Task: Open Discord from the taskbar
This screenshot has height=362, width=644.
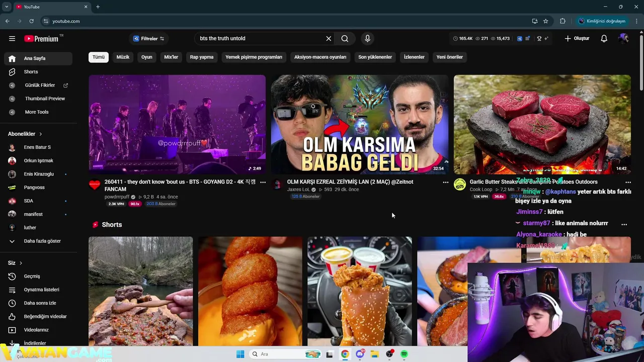Action: point(360,354)
